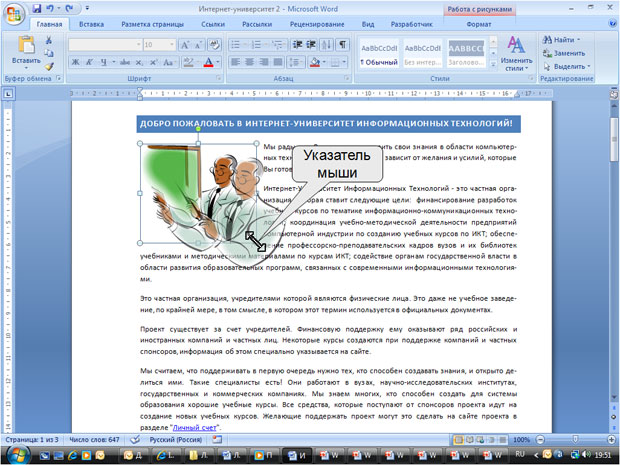Screen dimensions: 620x465
Task: Click the Найти button
Action: [x=561, y=40]
